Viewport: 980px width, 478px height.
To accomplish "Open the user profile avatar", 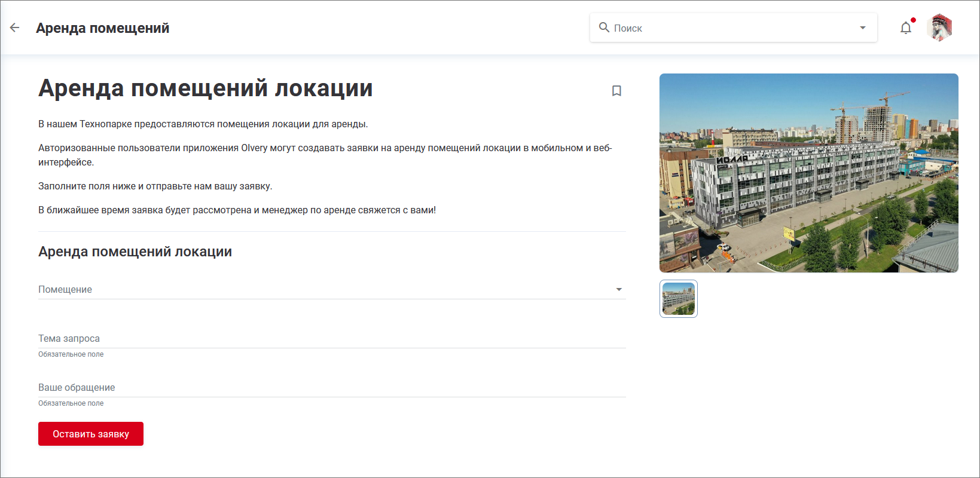I will pyautogui.click(x=939, y=27).
